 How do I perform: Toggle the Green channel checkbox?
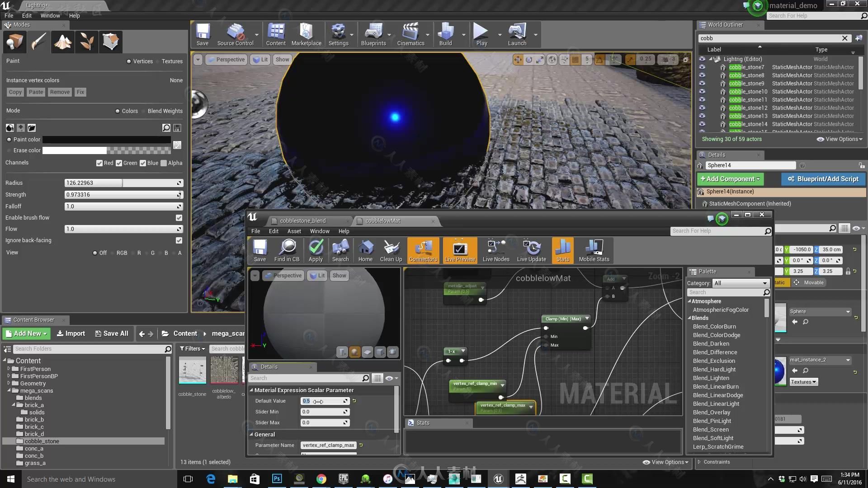pos(119,163)
